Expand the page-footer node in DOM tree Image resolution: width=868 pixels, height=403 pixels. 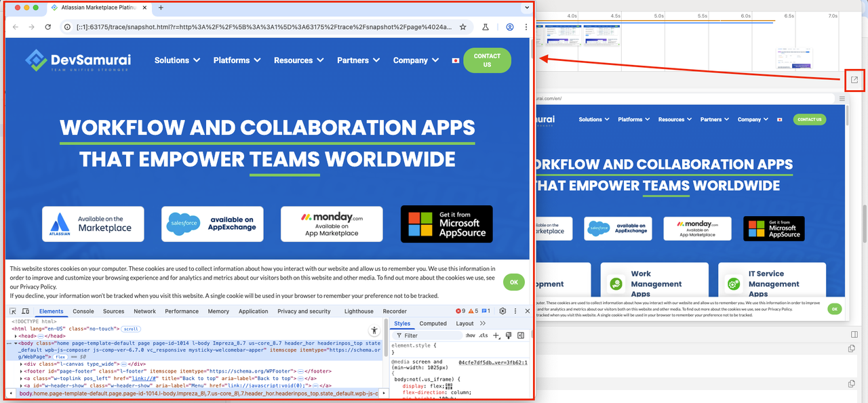pos(21,371)
